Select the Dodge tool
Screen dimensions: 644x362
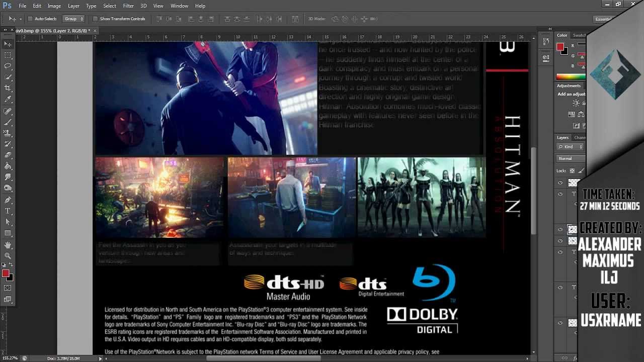coord(8,189)
